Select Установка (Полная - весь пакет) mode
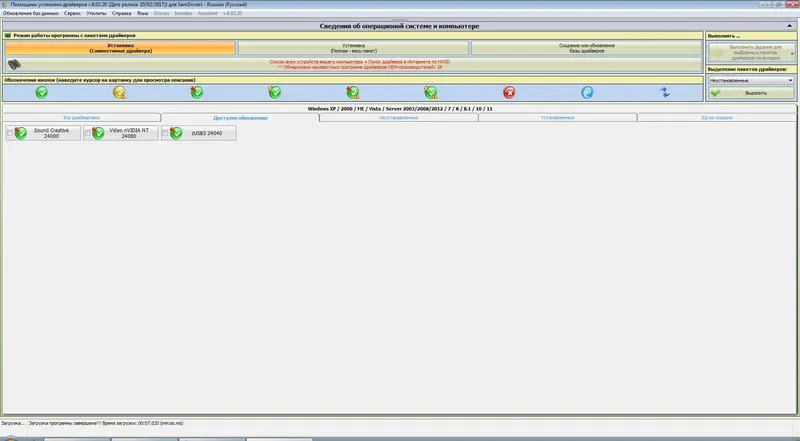Viewport: 800px width, 441px height. point(353,48)
